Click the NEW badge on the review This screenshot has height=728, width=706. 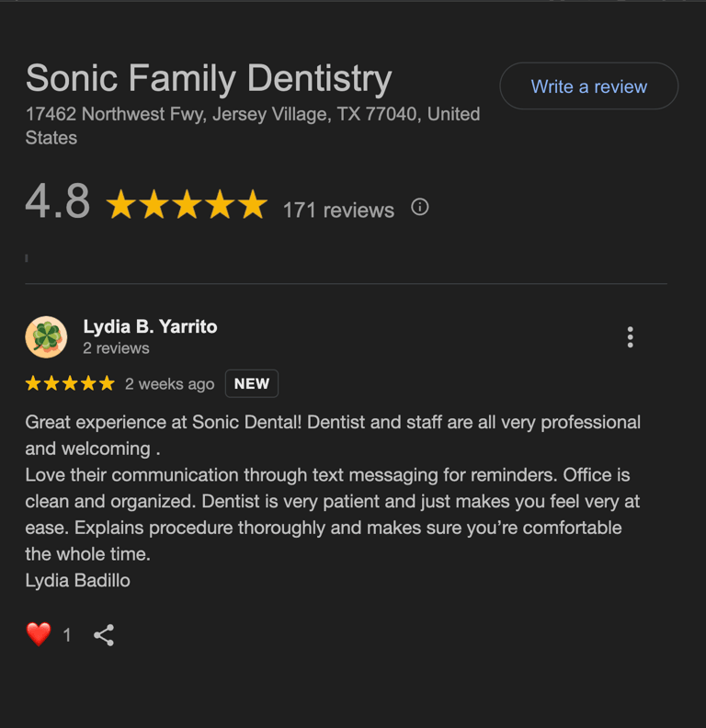click(251, 383)
